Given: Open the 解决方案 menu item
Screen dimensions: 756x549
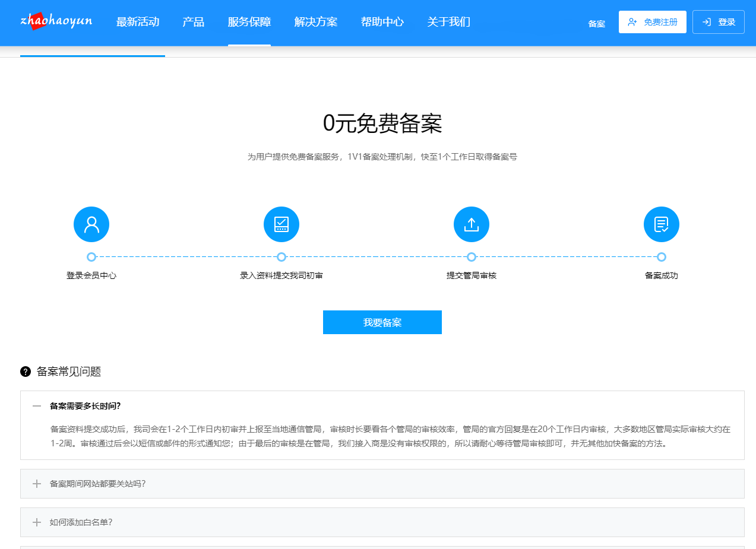Looking at the screenshot, I should point(315,21).
